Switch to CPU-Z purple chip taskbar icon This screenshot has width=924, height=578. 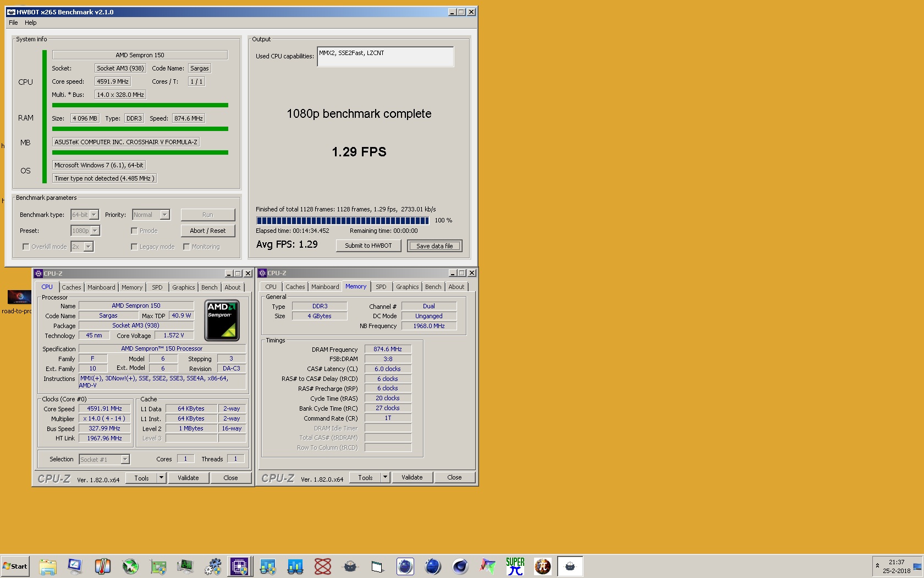click(x=240, y=566)
